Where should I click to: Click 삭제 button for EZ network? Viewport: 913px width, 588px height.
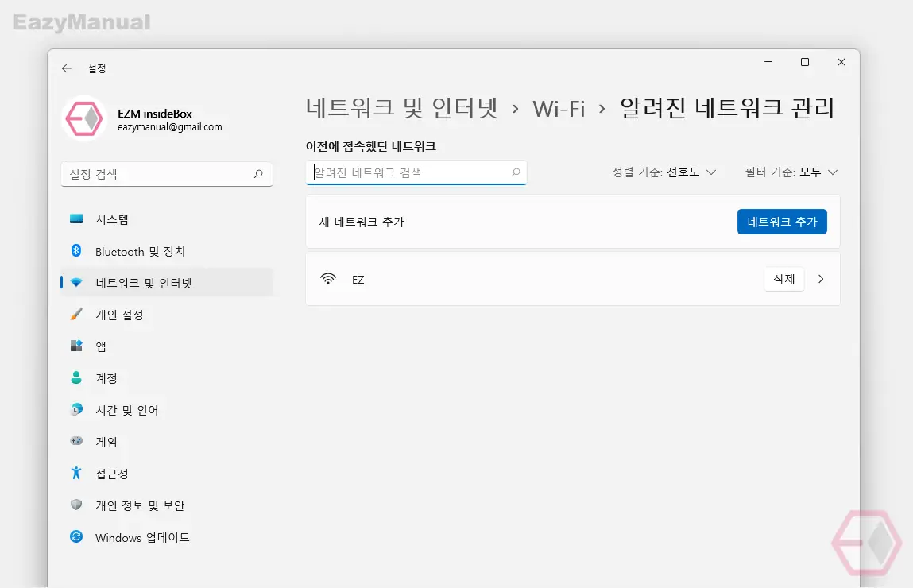pyautogui.click(x=783, y=279)
